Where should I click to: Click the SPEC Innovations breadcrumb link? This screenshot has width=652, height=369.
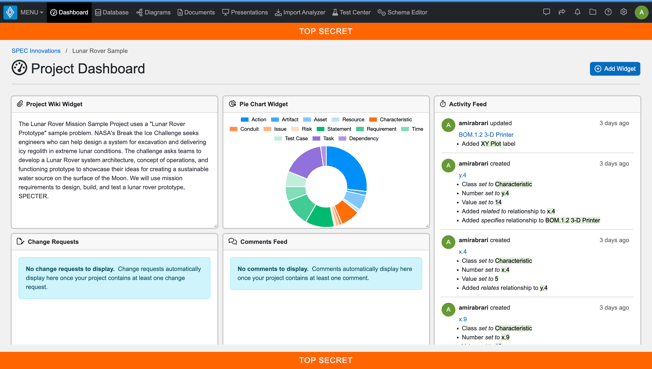(36, 51)
